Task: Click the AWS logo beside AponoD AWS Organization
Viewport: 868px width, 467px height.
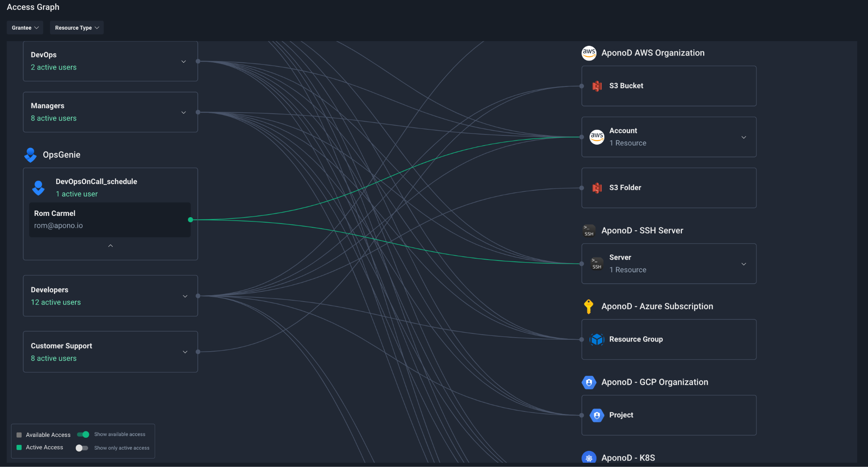Action: click(x=589, y=53)
